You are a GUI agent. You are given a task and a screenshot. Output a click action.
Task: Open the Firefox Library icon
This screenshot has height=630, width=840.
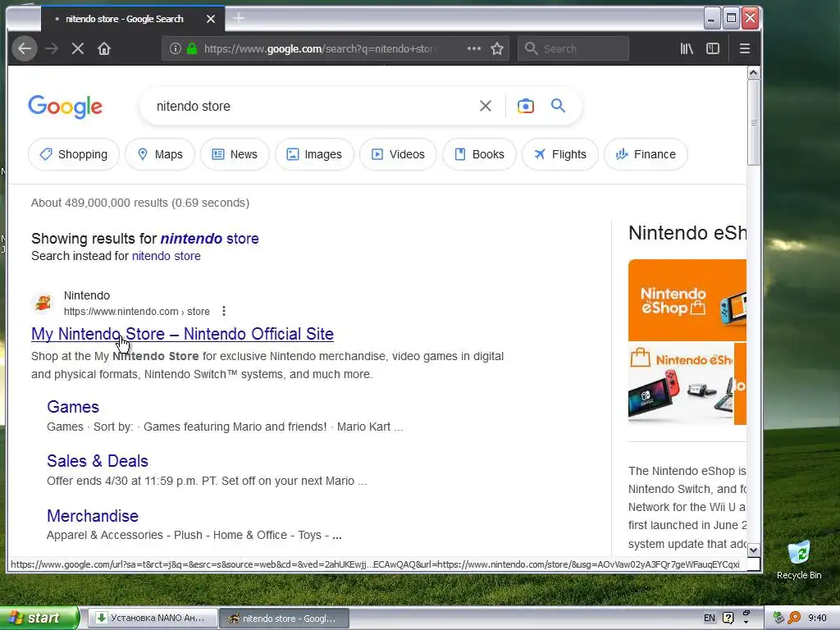(687, 48)
